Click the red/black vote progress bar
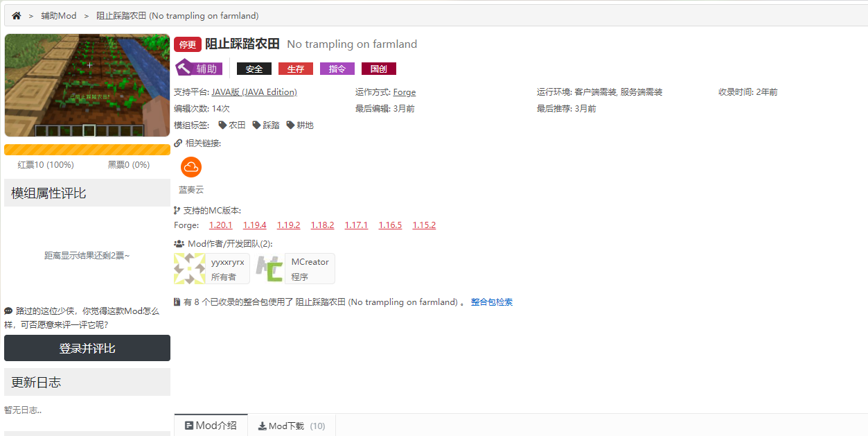 [87, 150]
